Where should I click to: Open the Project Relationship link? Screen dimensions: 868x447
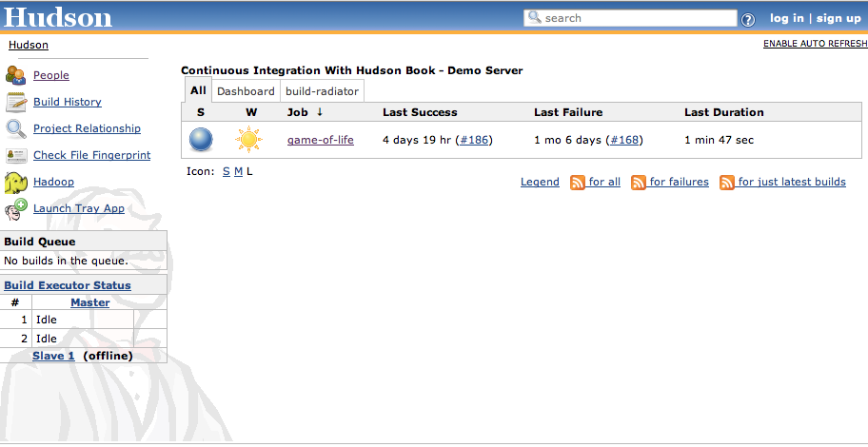point(87,128)
